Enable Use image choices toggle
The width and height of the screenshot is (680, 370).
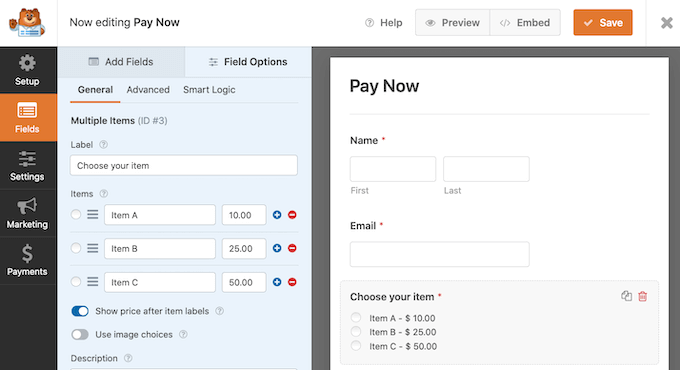tap(80, 334)
